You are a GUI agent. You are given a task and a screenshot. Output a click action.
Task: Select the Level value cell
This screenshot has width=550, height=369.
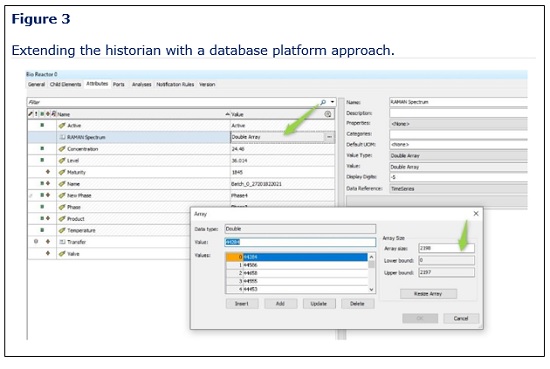coord(282,160)
